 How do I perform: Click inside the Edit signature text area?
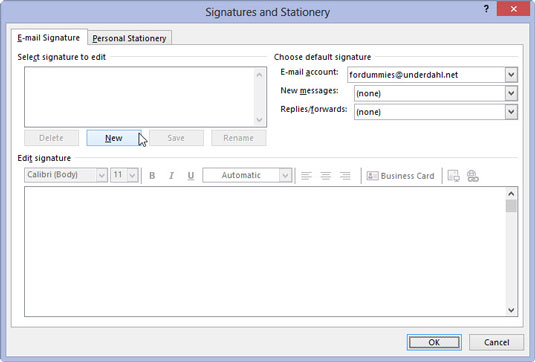pyautogui.click(x=265, y=251)
